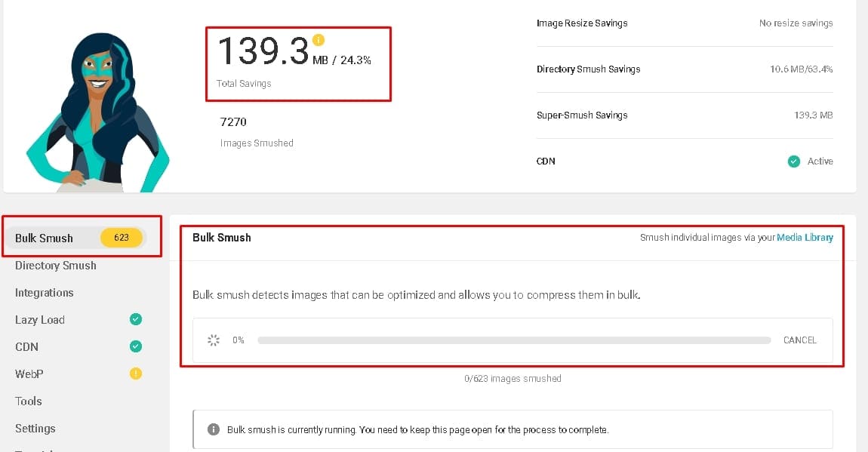Open the Directory Smush tab
Image resolution: width=868 pixels, height=452 pixels.
pos(55,266)
